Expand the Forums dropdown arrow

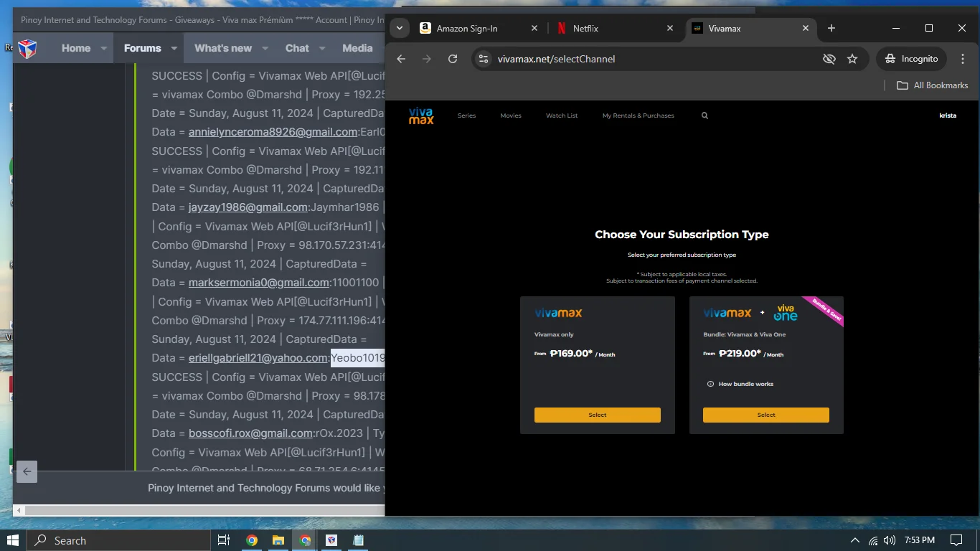(174, 48)
